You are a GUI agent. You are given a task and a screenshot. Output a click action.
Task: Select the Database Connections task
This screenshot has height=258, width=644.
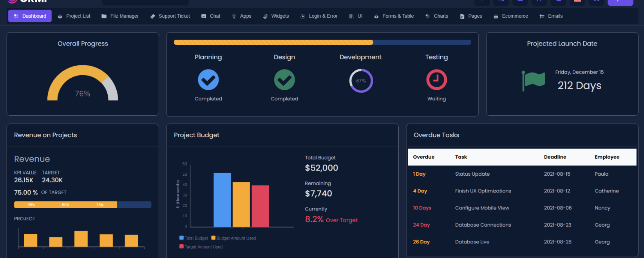(483, 225)
